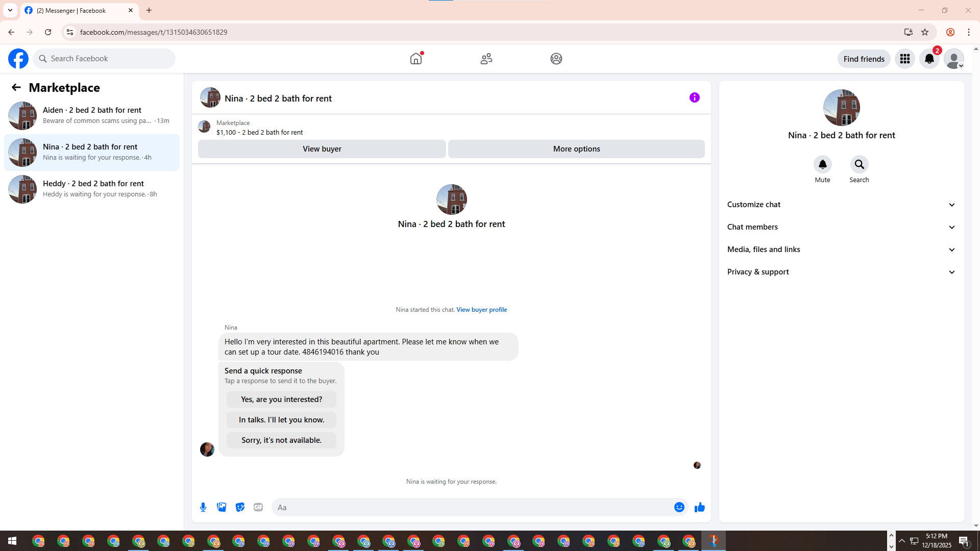Image resolution: width=980 pixels, height=551 pixels.
Task: Open the tab search dropdown
Action: [x=10, y=10]
